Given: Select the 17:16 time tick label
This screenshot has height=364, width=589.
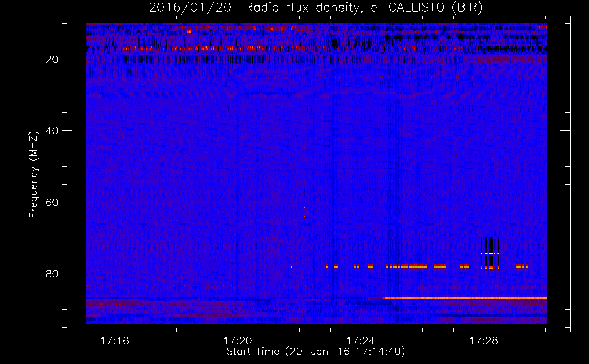Looking at the screenshot, I should pyautogui.click(x=115, y=341).
